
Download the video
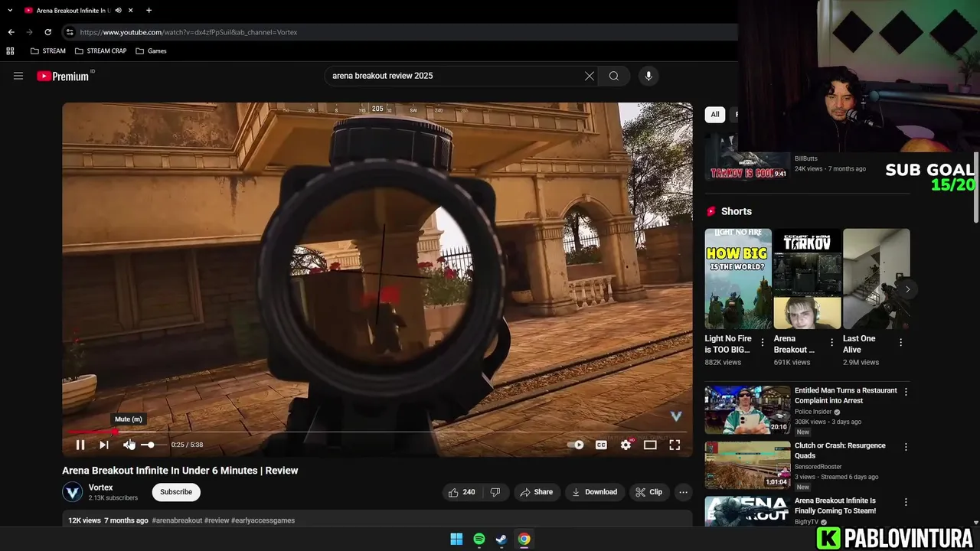point(594,492)
